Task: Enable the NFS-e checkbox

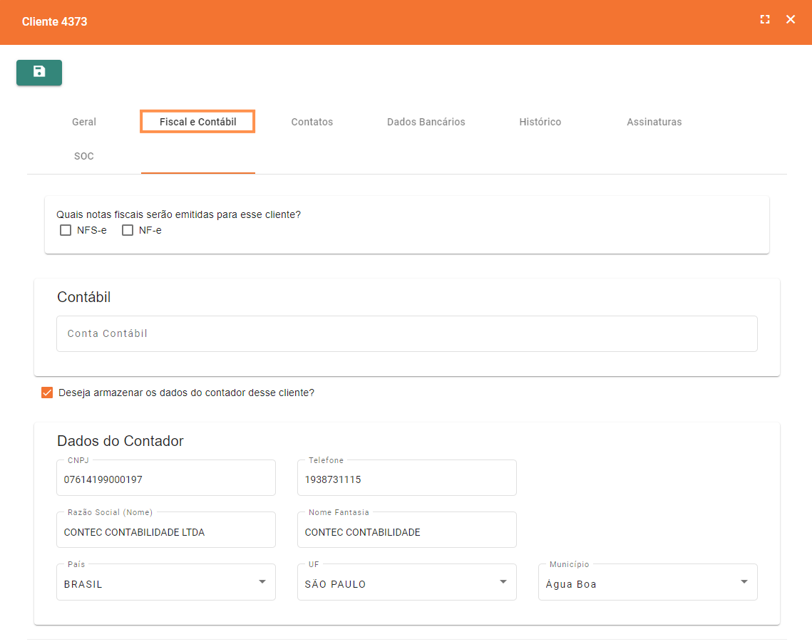Action: click(x=66, y=230)
